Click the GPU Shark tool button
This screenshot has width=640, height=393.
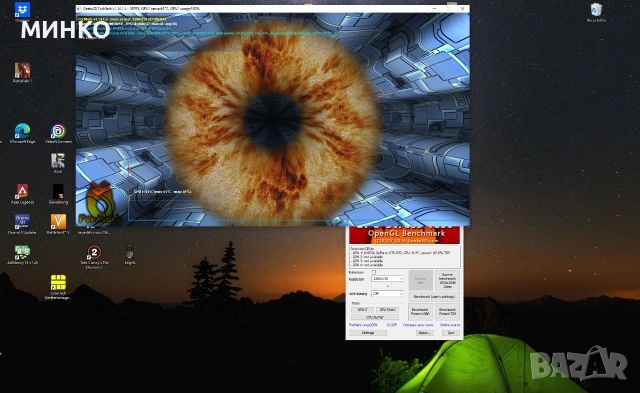coord(387,310)
